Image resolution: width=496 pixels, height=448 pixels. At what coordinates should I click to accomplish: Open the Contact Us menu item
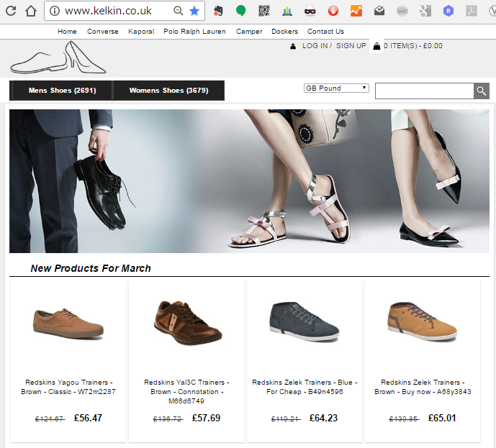tap(325, 32)
